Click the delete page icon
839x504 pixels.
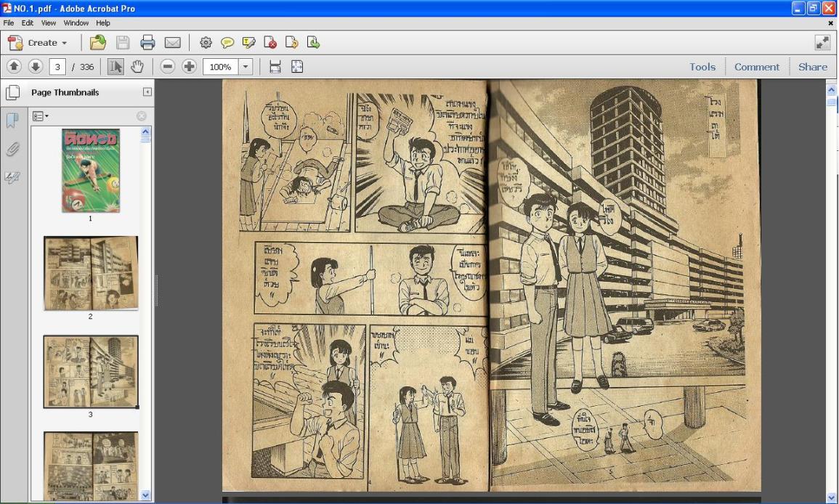click(270, 42)
